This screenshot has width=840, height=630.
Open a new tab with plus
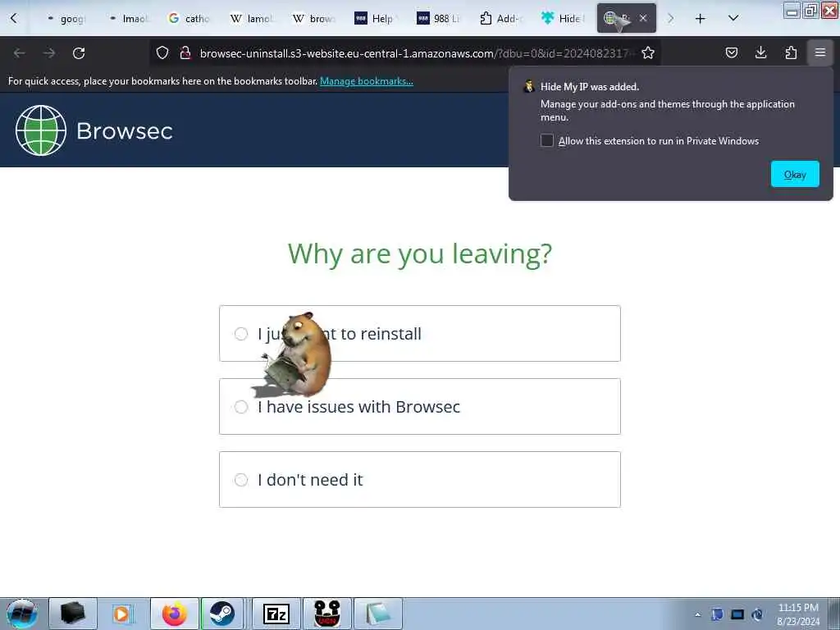point(701,19)
